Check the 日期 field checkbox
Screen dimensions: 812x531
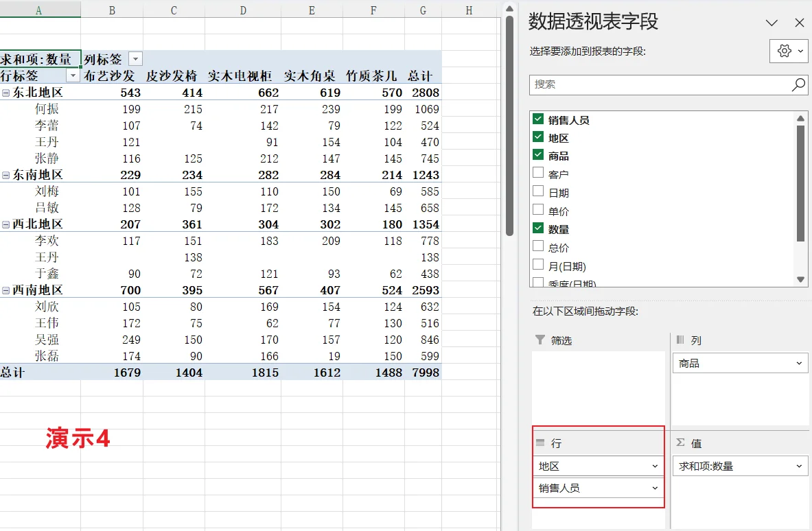click(538, 191)
